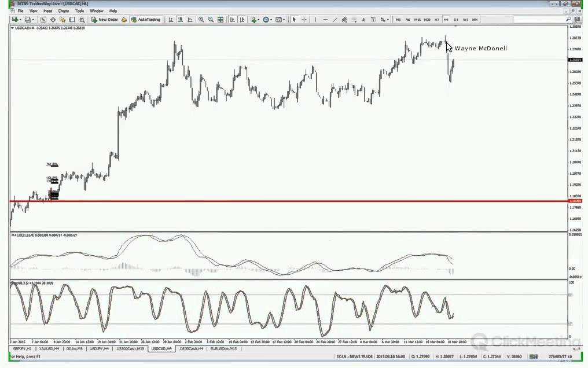Tile chart windows icon
The height and width of the screenshot is (368, 588).
pos(220,20)
